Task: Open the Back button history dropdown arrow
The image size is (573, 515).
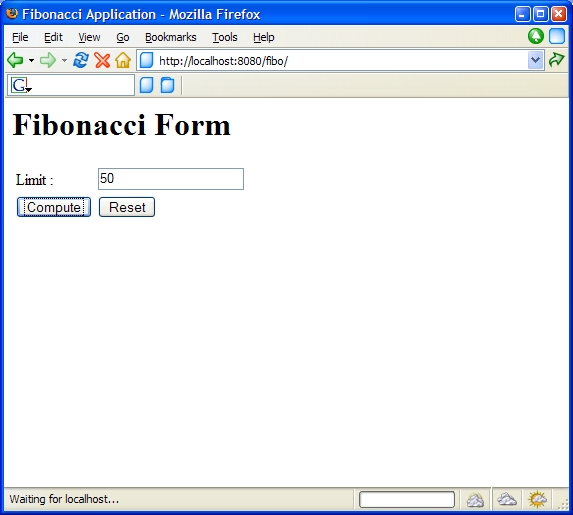Action: point(31,61)
